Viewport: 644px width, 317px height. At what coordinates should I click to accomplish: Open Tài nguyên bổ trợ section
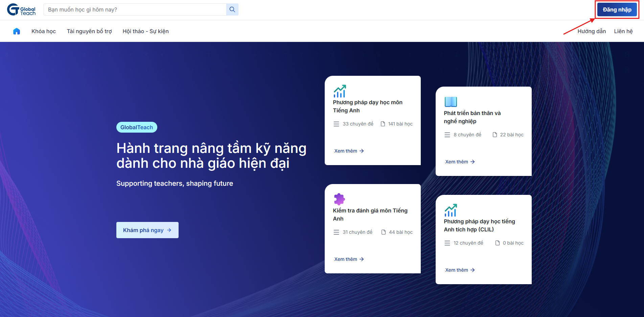(89, 31)
